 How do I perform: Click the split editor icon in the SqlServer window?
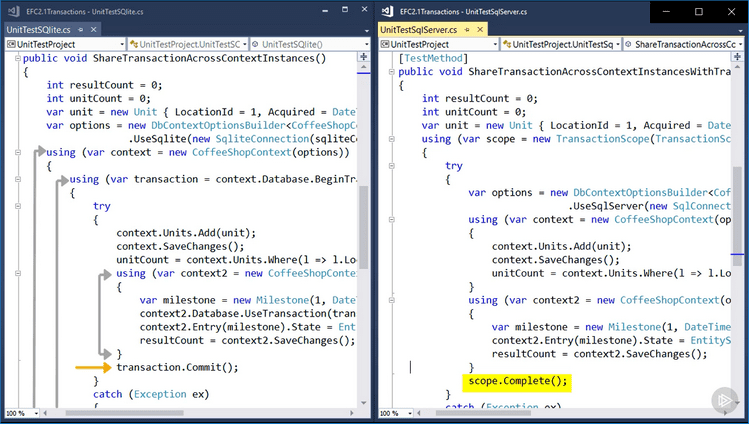[x=738, y=57]
